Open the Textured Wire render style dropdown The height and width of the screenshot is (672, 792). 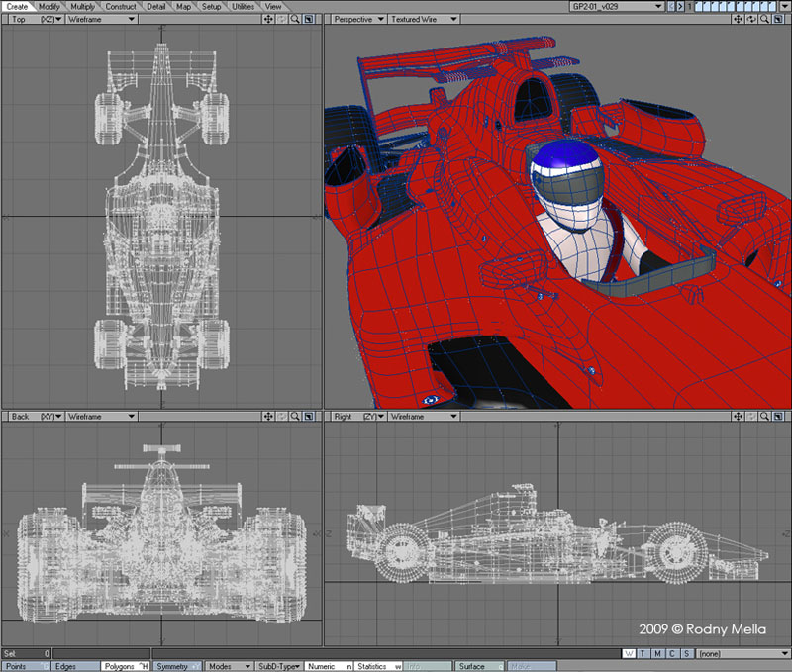tap(422, 19)
